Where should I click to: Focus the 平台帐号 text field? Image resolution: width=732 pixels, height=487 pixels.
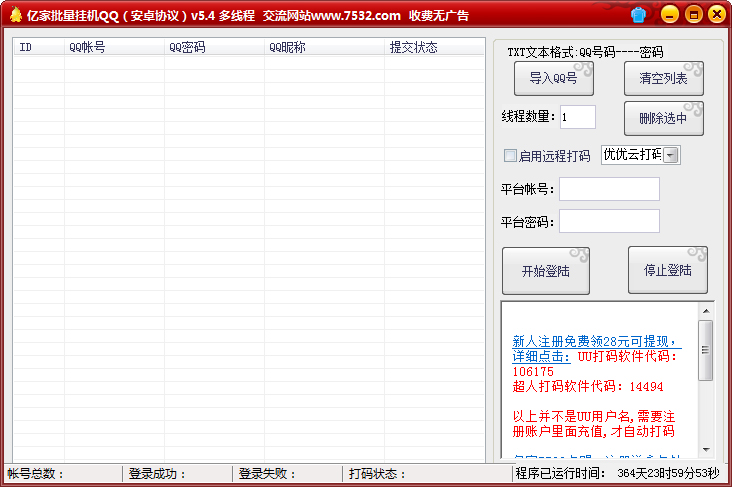coord(609,189)
